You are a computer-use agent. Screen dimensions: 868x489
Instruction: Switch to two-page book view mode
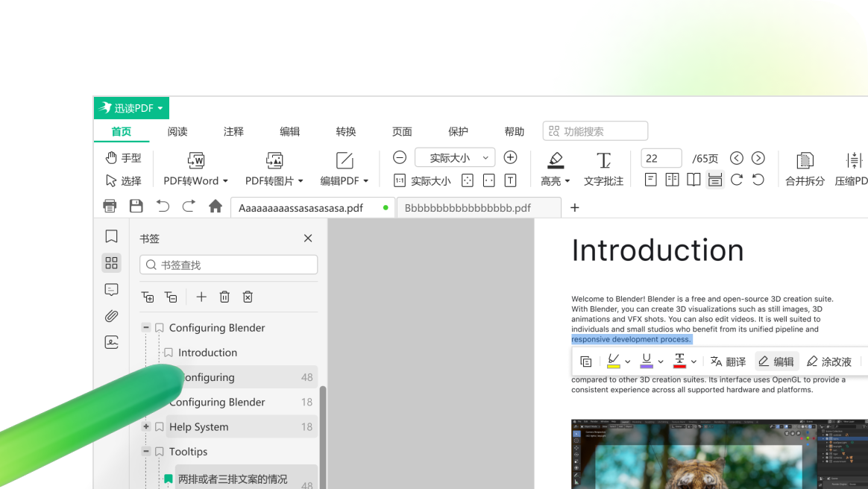[x=694, y=179]
